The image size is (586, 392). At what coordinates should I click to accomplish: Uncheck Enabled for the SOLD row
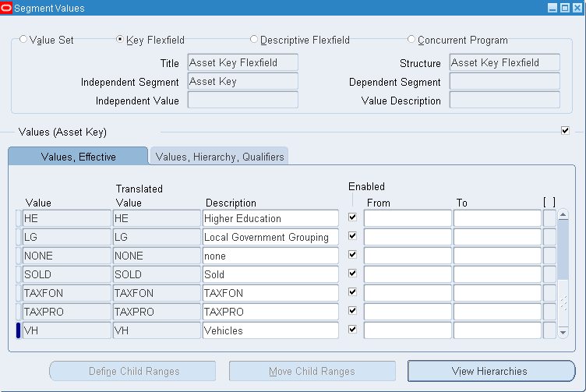point(352,274)
